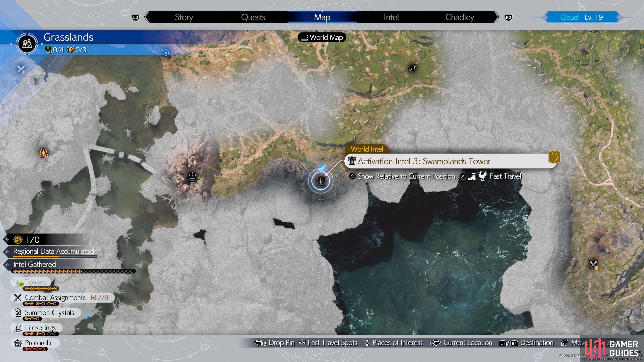Open Fast Travel Spots list

pos(328,343)
